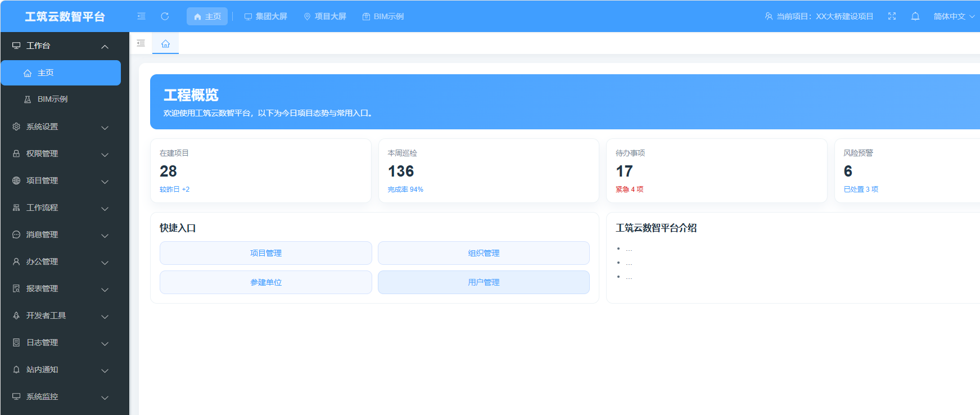Screen dimensions: 980x415
Task: Click the red 紧急 4 项 text
Action: 630,190
